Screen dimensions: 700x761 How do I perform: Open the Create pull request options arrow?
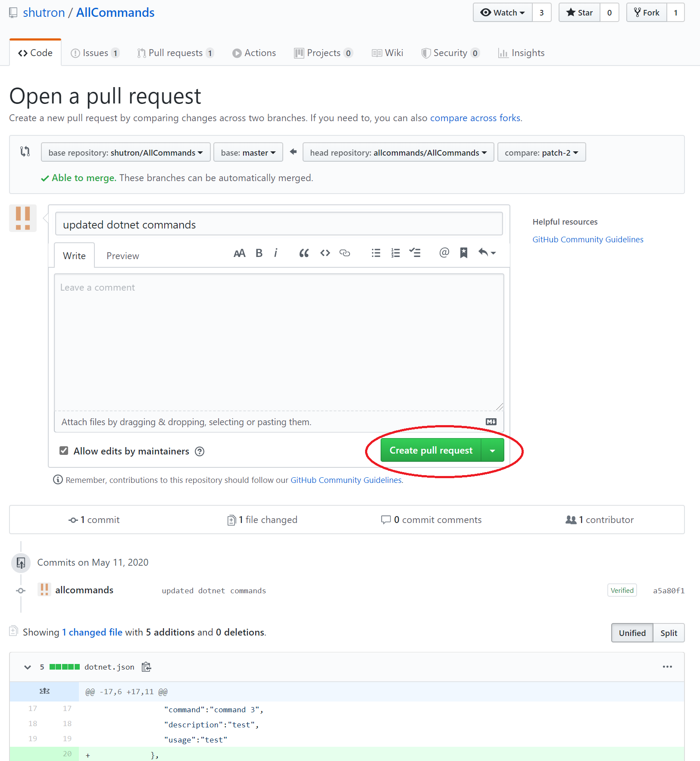pyautogui.click(x=492, y=451)
